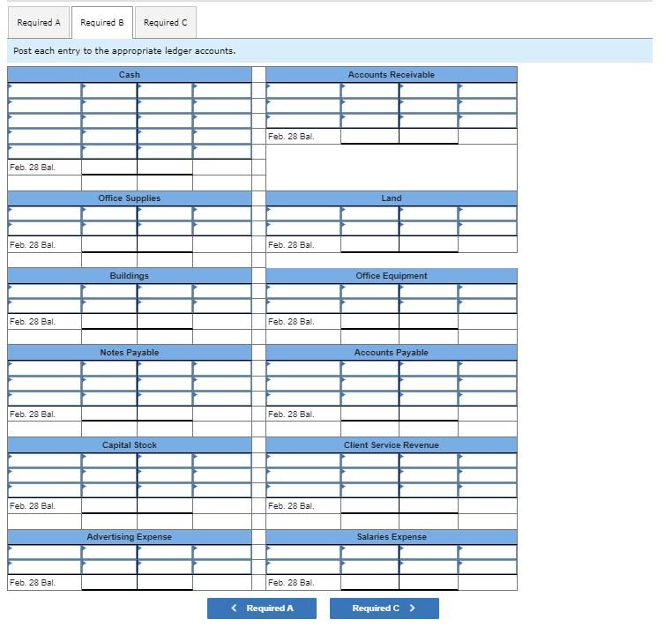The image size is (672, 627).
Task: Click Notes Payable Feb. 28 Bal. credit field
Action: 165,414
